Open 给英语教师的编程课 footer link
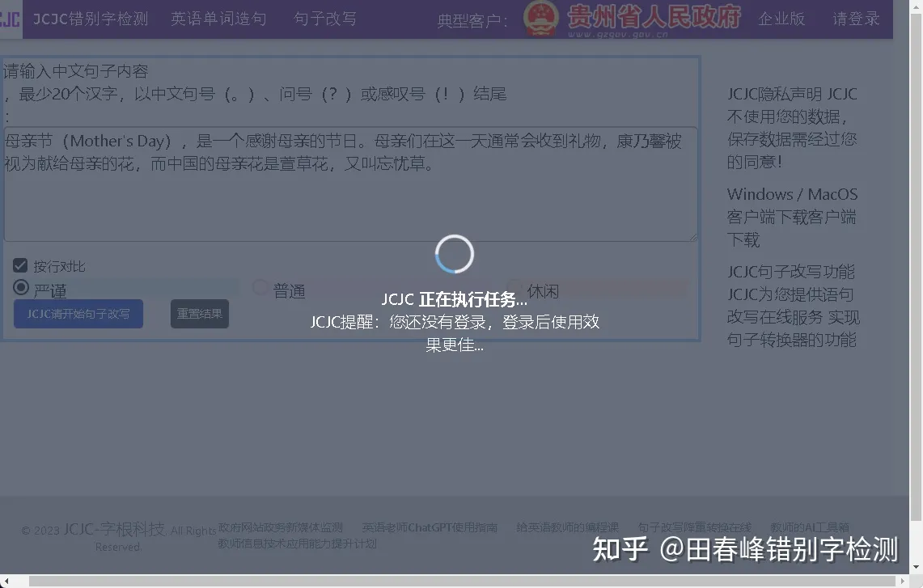The width and height of the screenshot is (923, 588). [x=567, y=527]
